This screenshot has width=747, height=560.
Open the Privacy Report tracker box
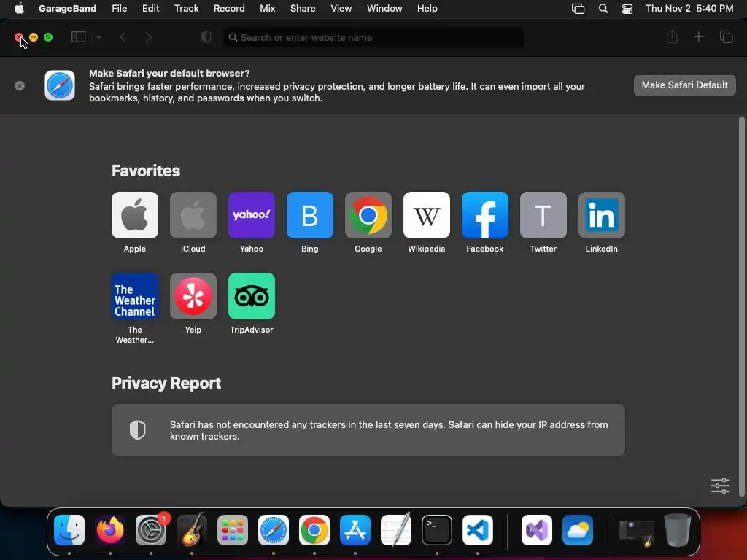coord(368,430)
